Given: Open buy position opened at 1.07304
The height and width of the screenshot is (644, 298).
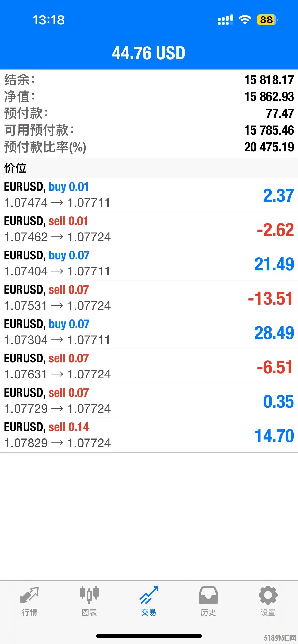Looking at the screenshot, I should coord(149,332).
